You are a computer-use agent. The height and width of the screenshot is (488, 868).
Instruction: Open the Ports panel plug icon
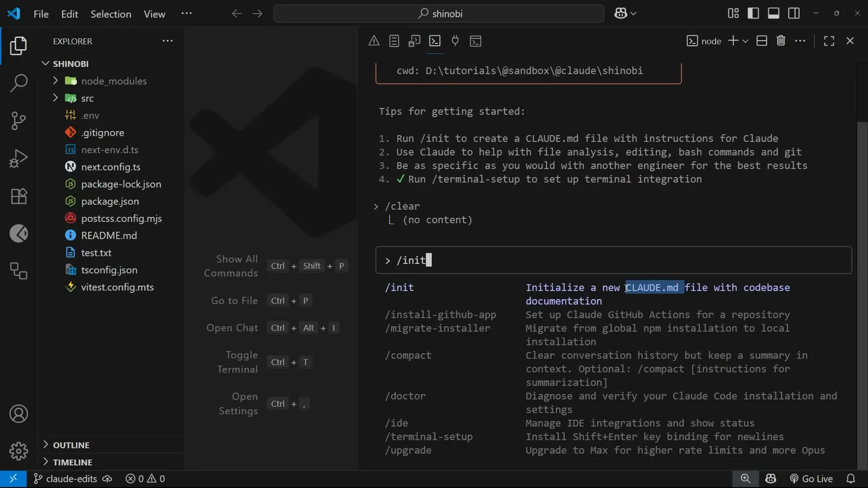(x=455, y=41)
